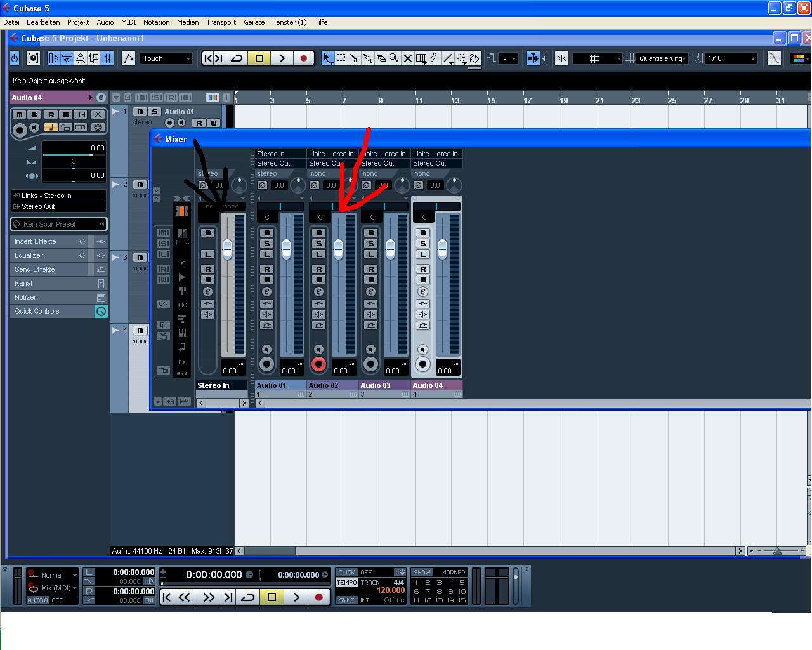
Task: Click the volume fader handle of Audio 04
Action: click(443, 249)
